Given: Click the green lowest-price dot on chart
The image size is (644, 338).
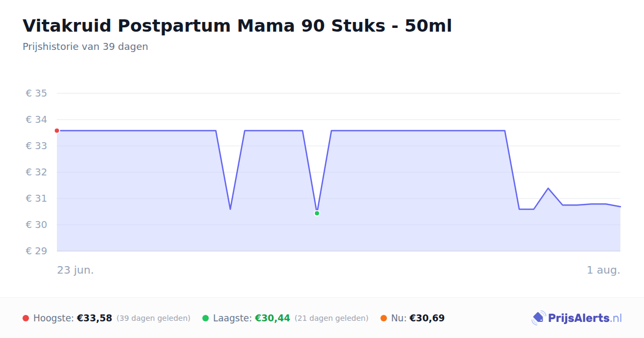Looking at the screenshot, I should [317, 213].
